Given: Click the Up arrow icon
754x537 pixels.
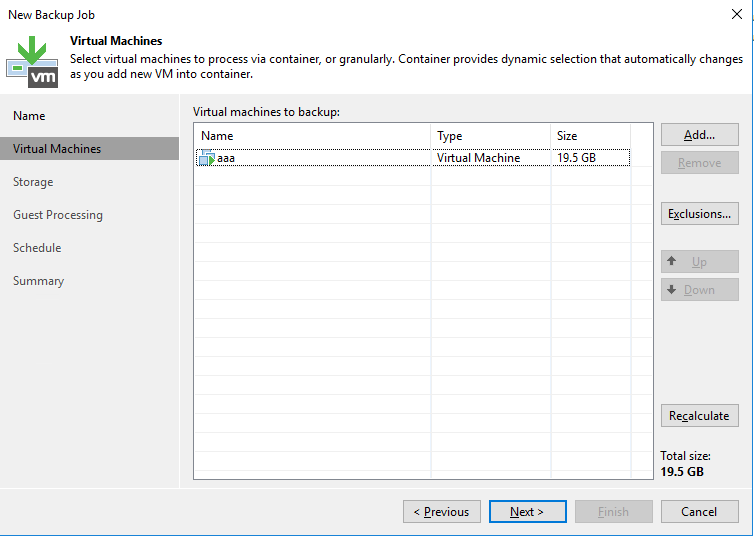Looking at the screenshot, I should pos(672,261).
